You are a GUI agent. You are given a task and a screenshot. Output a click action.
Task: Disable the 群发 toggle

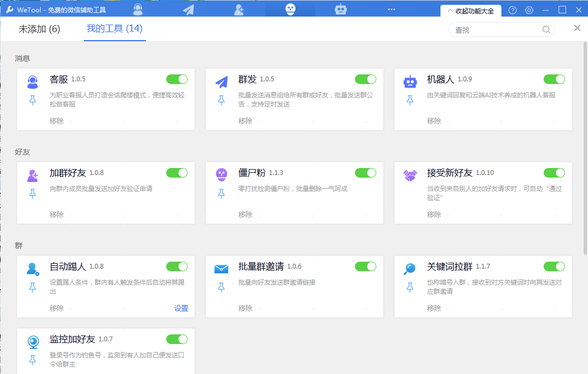pos(366,79)
